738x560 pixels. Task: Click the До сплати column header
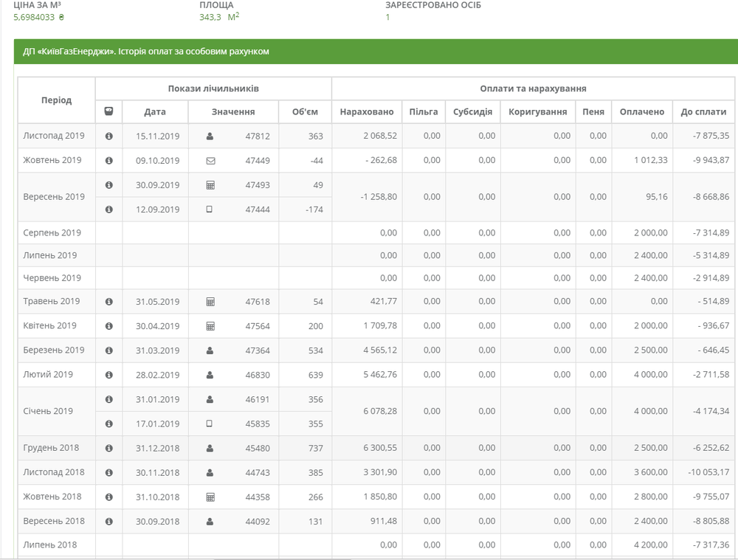(703, 112)
